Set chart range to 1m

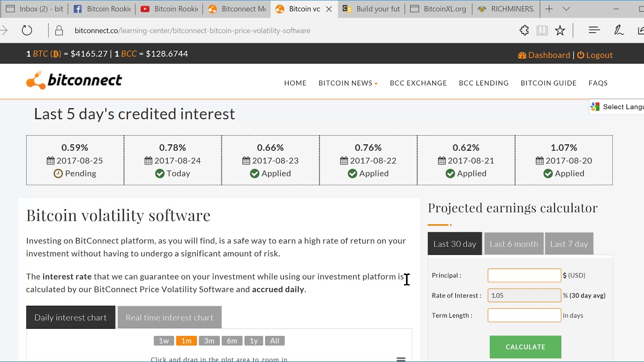pyautogui.click(x=186, y=341)
